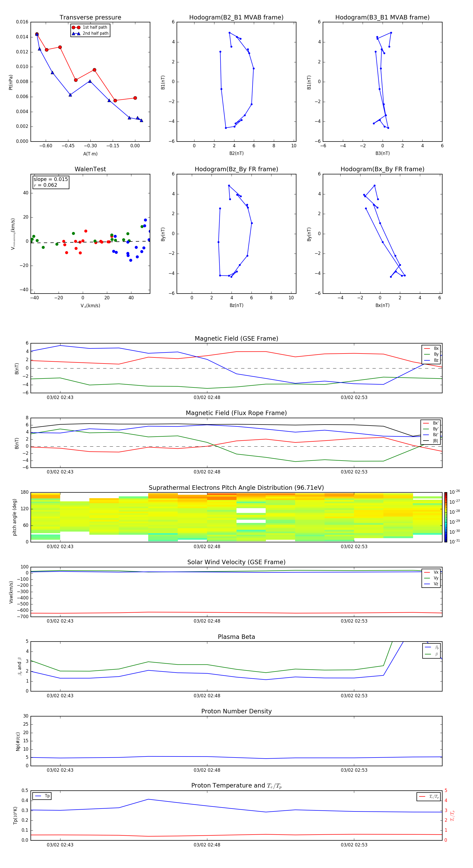Click the pitch angle colorbar scale
Screen dimensions: 473x868
445,517
